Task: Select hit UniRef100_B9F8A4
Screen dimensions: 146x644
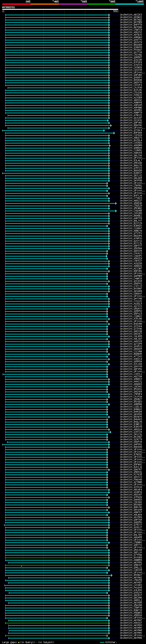Action: point(131,133)
